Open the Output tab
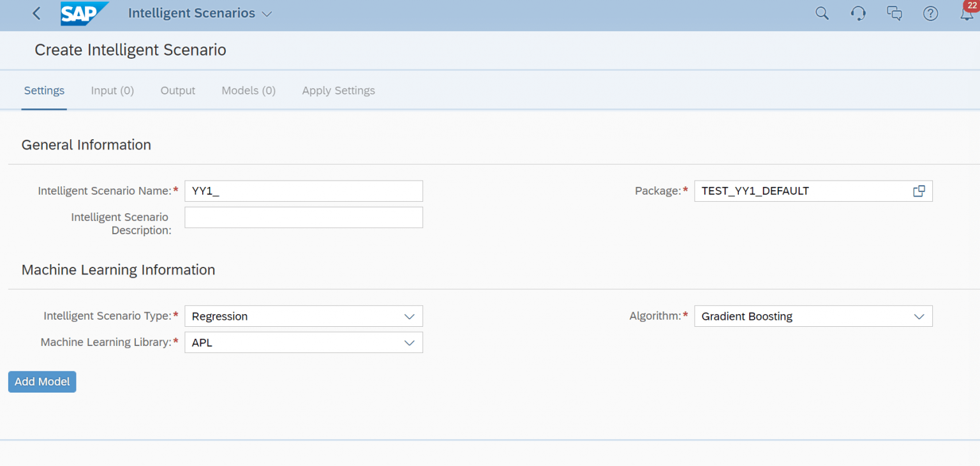Screen dimensions: 980x466 pos(177,90)
